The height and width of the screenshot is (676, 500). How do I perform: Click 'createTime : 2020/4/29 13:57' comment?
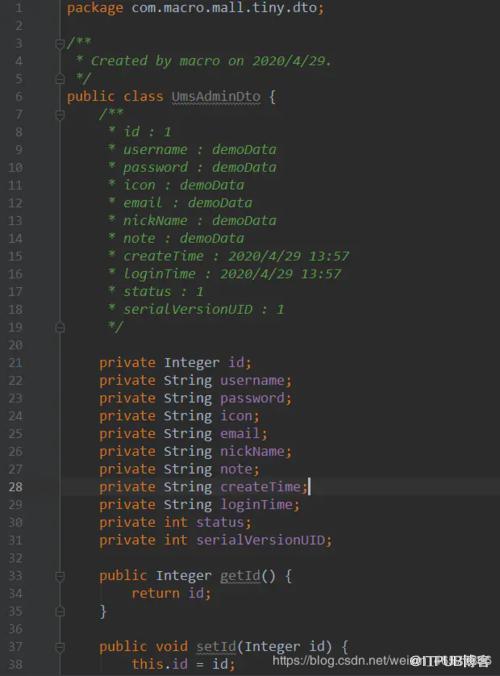click(x=236, y=256)
